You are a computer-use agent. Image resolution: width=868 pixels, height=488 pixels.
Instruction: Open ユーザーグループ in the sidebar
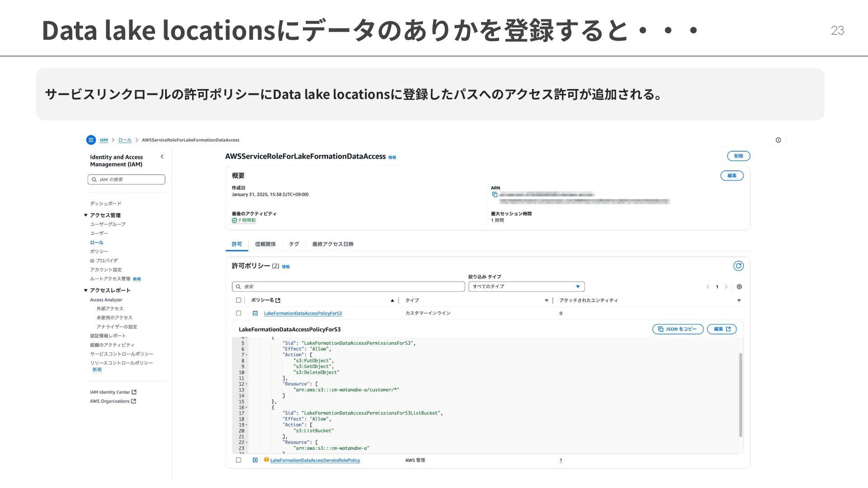click(108, 224)
